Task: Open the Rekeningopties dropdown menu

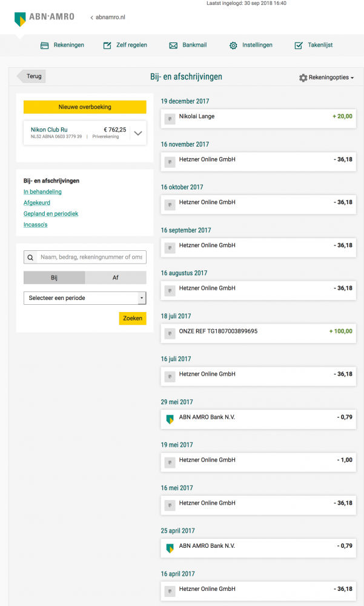Action: 326,78
